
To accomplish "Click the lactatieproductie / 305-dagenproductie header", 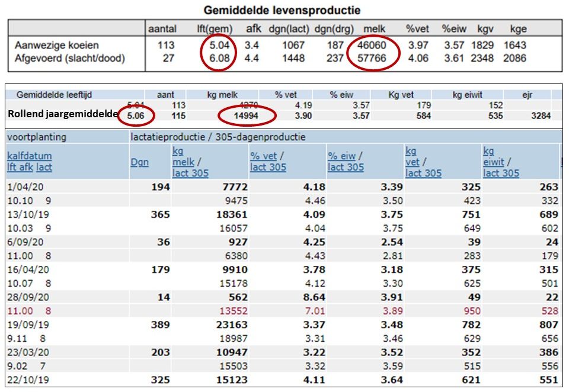I will pos(218,137).
